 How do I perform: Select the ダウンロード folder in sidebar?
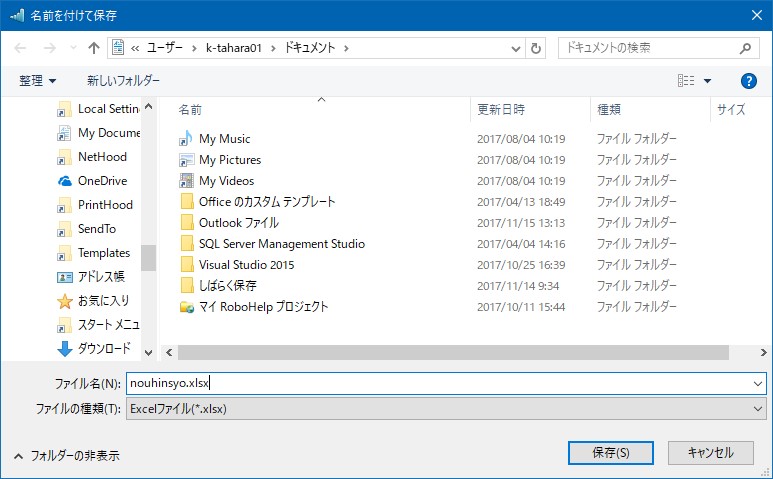pos(103,349)
